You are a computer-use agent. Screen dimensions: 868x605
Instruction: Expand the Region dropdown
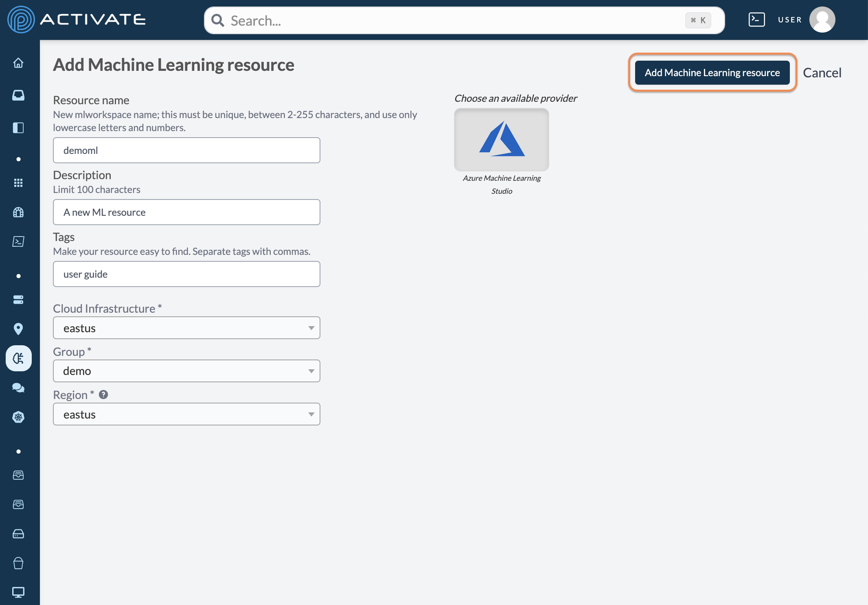309,414
